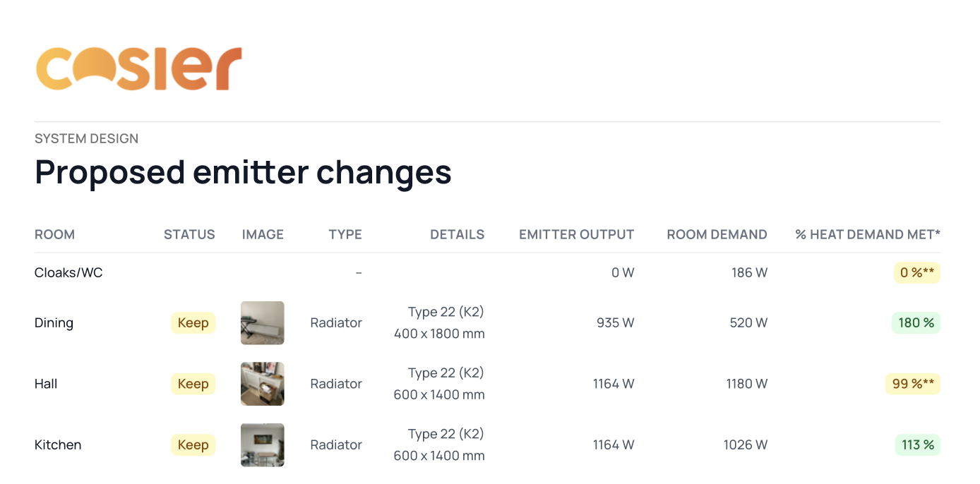Click the ROOM DEMAND column header

(717, 235)
